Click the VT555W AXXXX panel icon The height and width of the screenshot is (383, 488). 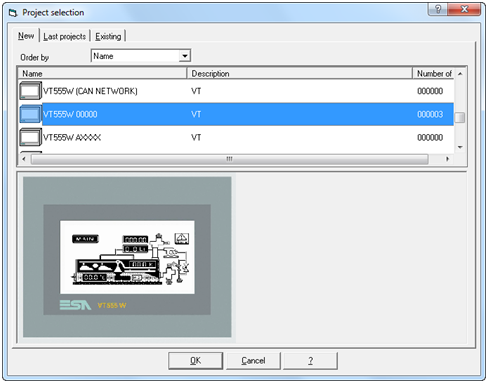[x=30, y=137]
